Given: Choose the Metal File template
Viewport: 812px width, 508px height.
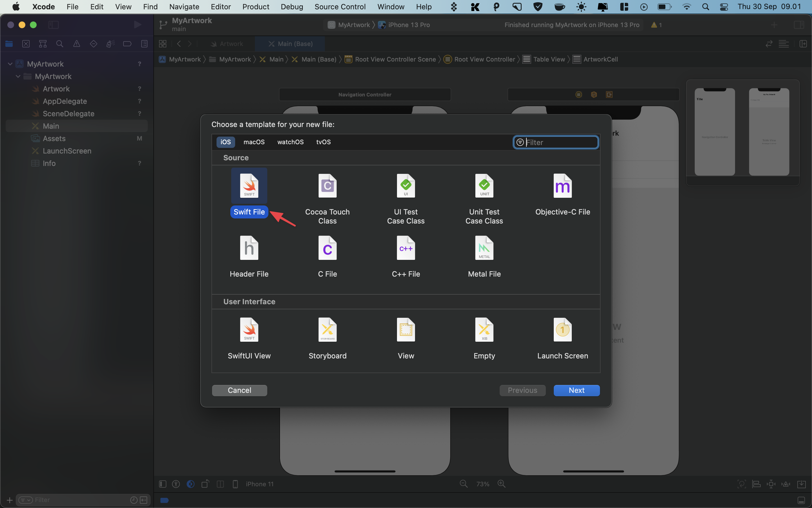Looking at the screenshot, I should point(484,257).
